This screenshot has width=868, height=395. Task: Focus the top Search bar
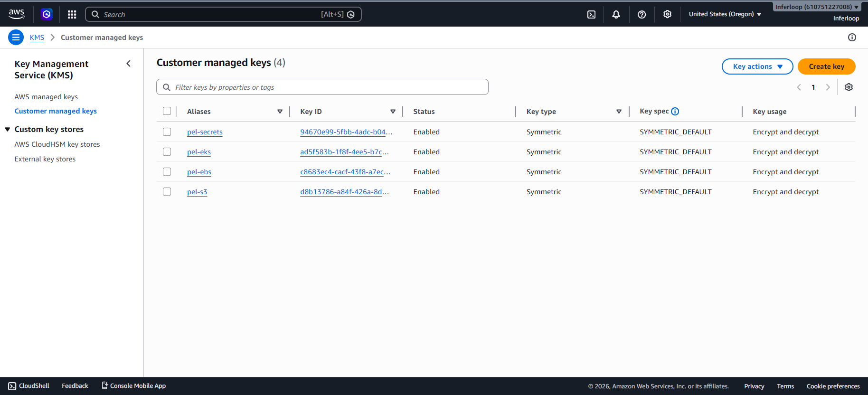tap(223, 14)
